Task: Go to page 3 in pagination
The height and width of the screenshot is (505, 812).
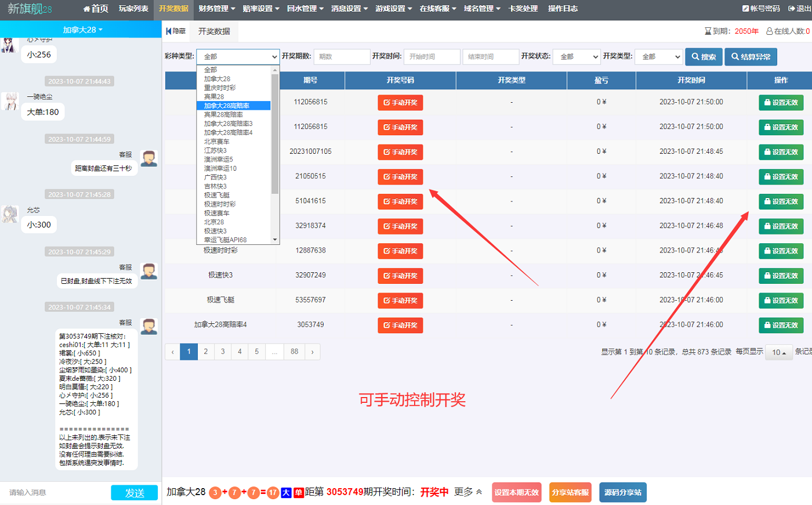Action: point(223,352)
